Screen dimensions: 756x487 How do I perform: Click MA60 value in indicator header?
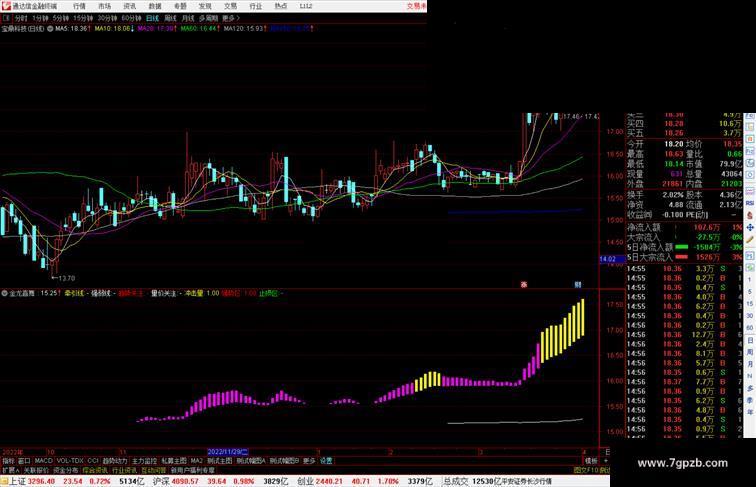click(200, 29)
